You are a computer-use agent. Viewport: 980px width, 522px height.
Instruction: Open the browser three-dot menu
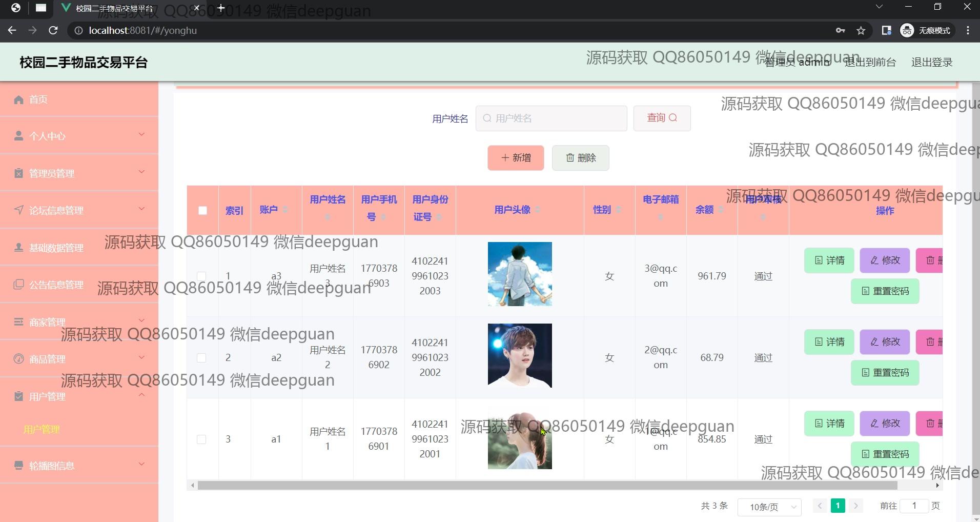[x=968, y=30]
